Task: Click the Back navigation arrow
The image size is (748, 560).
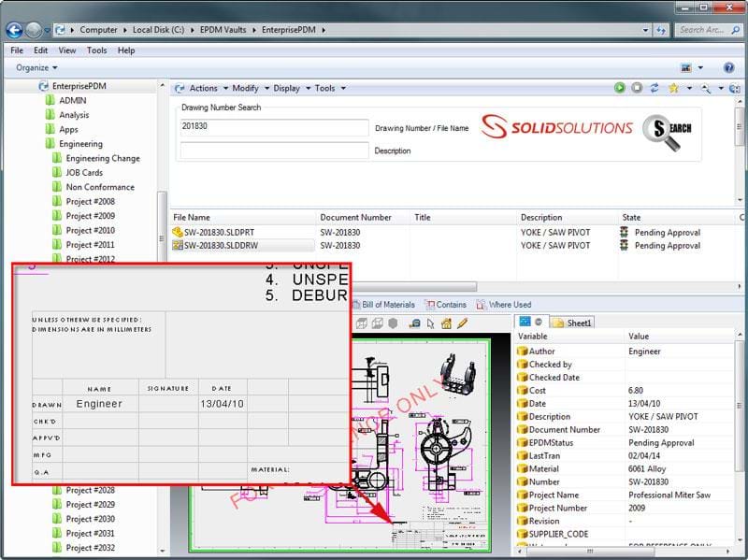Action: point(16,30)
